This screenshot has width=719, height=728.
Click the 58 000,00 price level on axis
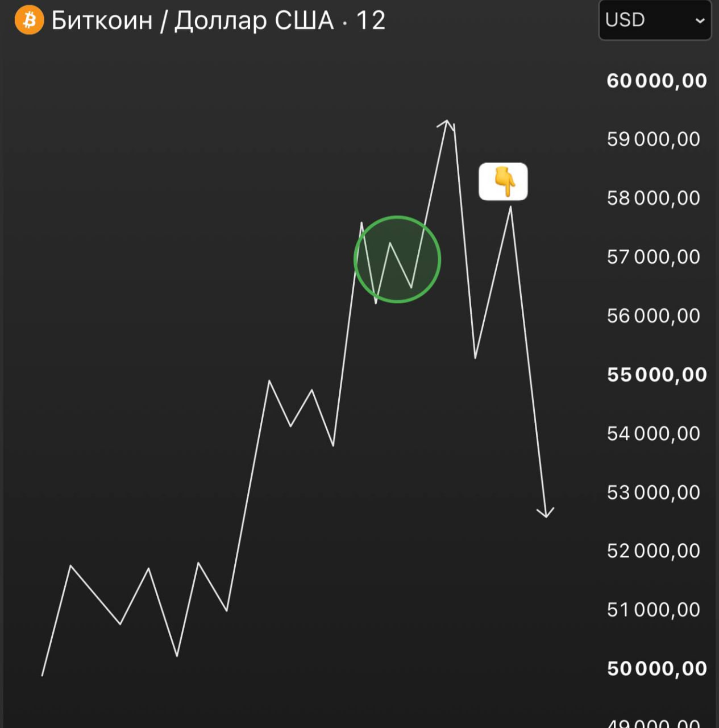click(x=654, y=198)
